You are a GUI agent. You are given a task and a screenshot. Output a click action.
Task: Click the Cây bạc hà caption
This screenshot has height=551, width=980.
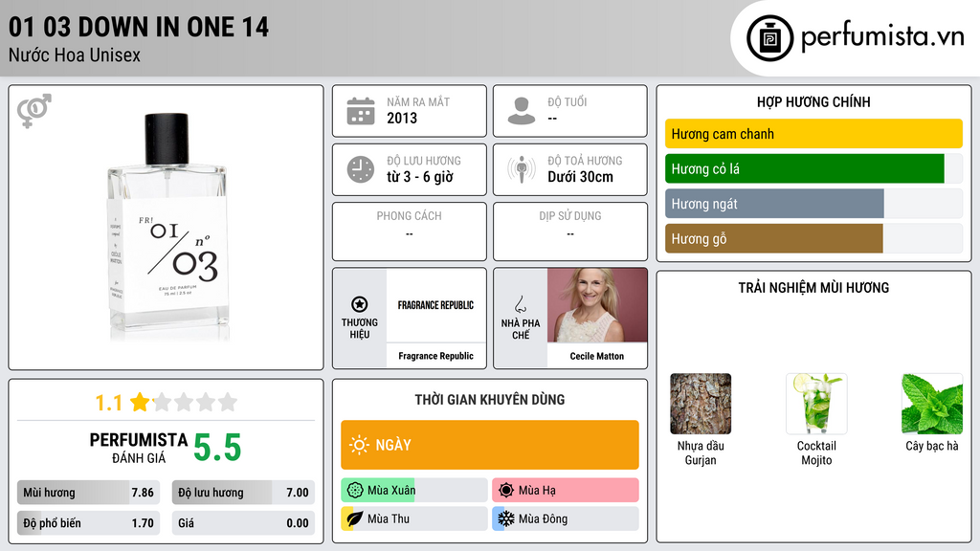(932, 446)
